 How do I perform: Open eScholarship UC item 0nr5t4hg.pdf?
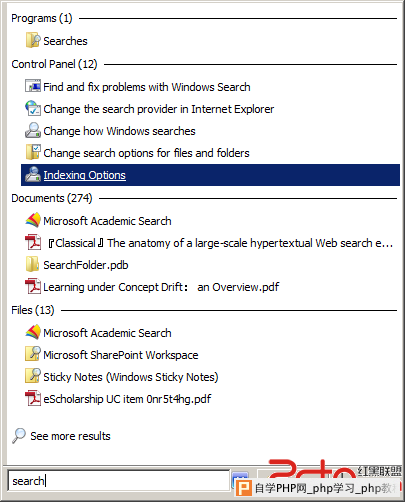pyautogui.click(x=127, y=399)
